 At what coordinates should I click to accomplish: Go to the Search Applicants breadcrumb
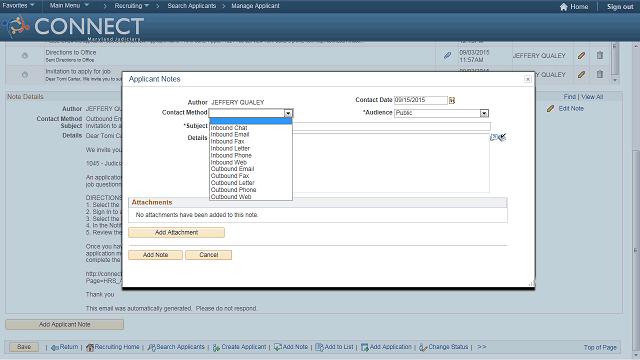[191, 6]
